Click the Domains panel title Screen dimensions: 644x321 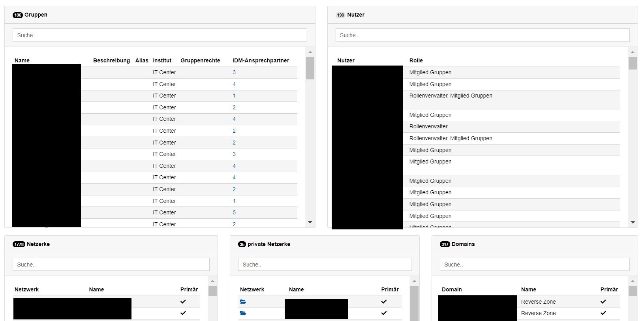pyautogui.click(x=463, y=244)
